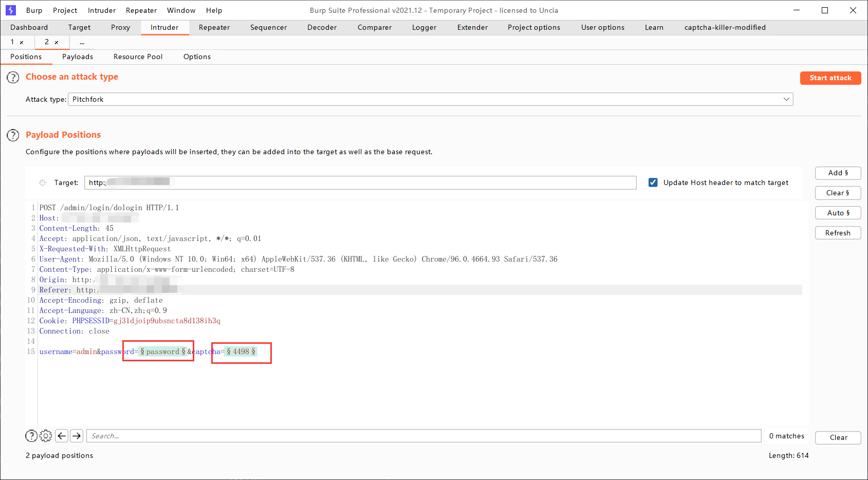Toggle Update Host header to match target

click(653, 182)
